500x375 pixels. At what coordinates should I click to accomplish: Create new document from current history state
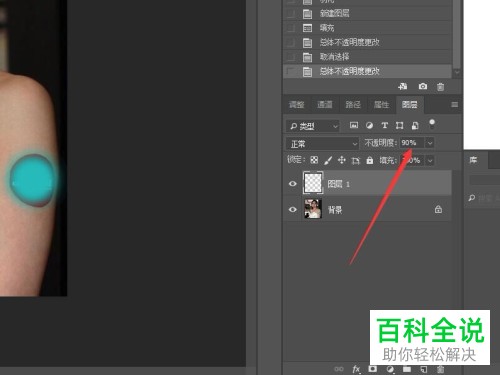tap(403, 87)
